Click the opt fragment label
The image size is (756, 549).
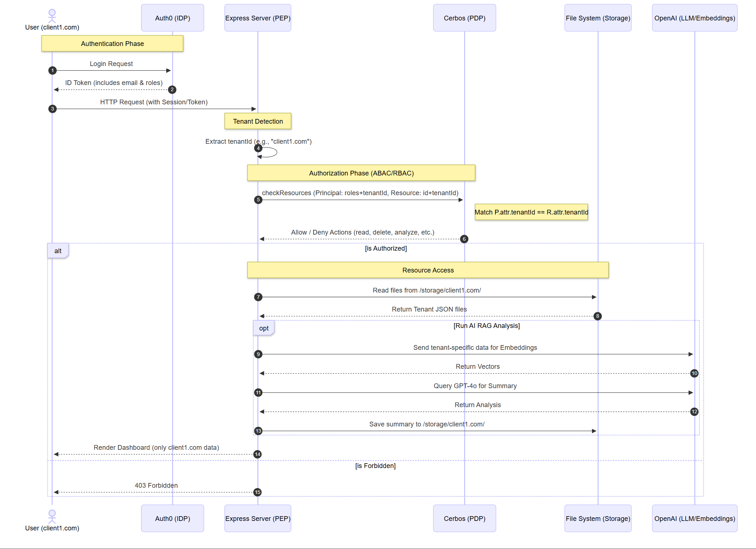(264, 328)
